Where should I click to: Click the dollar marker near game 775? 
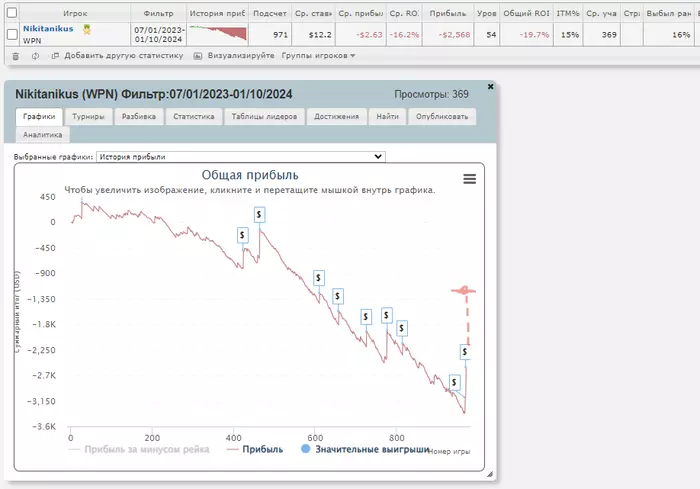[x=387, y=315]
